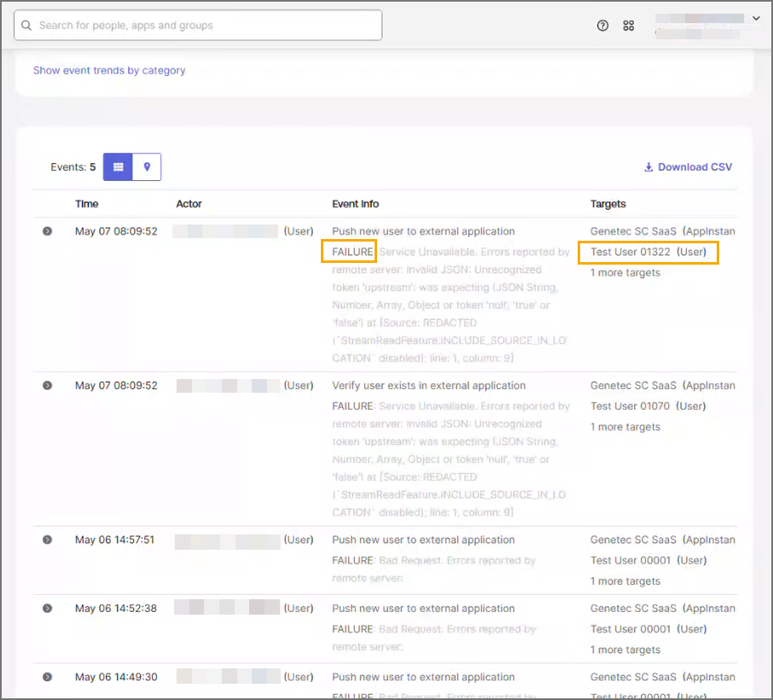Click the May 06 14:57:51 timestamp
This screenshot has width=773, height=700.
tap(114, 540)
